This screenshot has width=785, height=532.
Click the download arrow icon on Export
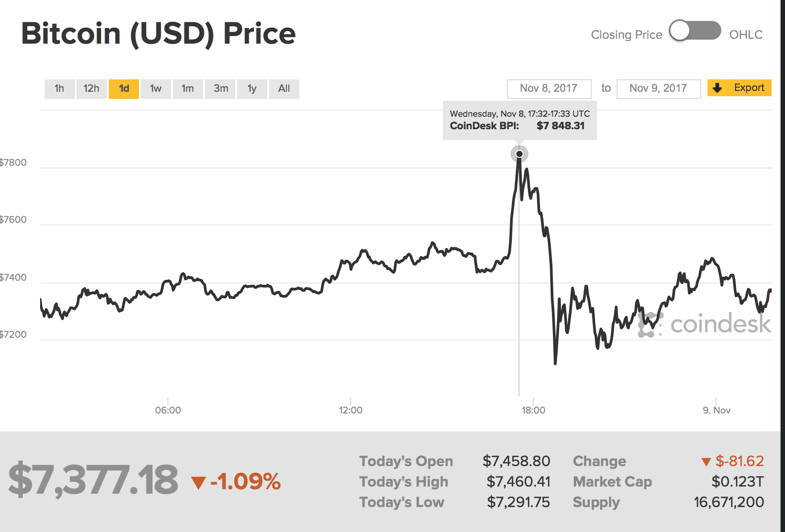pos(717,88)
